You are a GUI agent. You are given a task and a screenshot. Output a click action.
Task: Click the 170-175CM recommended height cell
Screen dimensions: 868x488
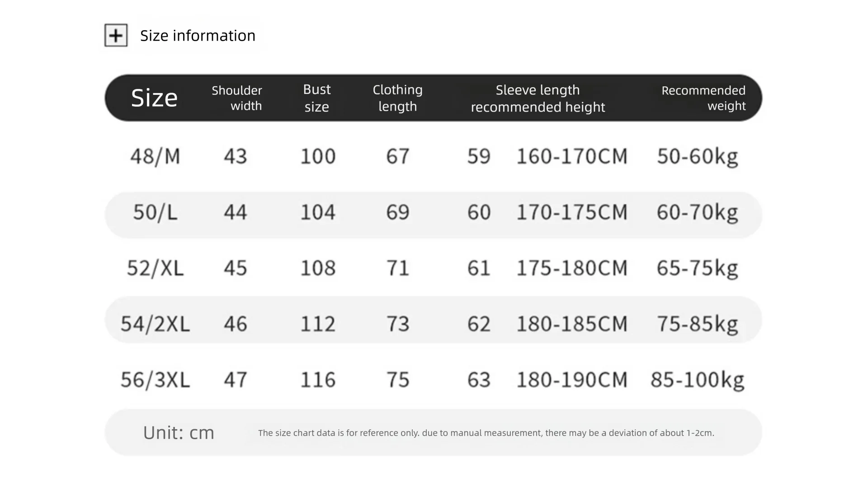[572, 212]
